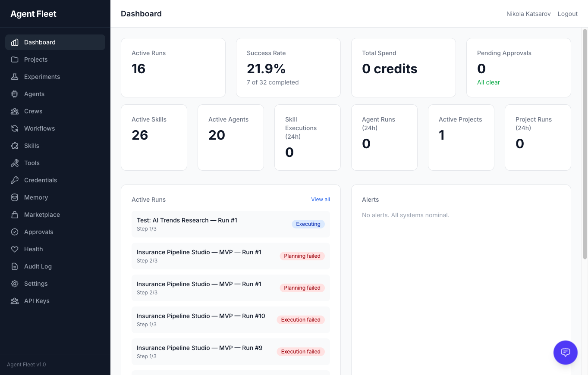Open Workflows using its loop icon
This screenshot has height=375, width=588.
tap(15, 128)
